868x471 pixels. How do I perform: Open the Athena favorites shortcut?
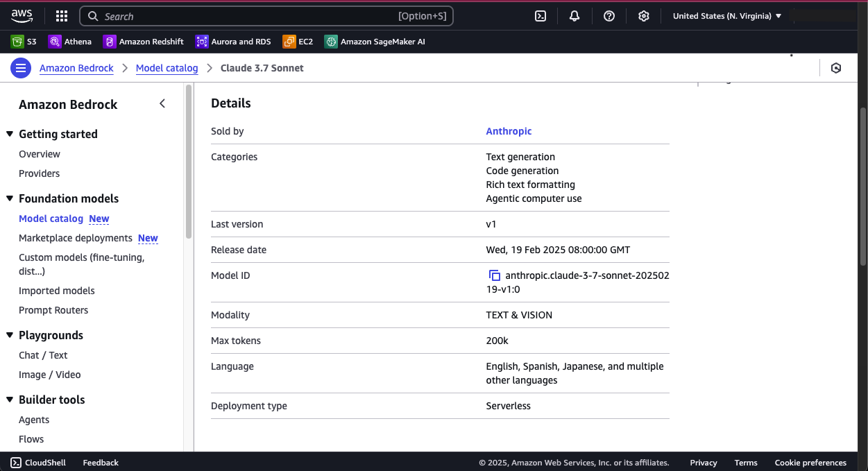70,42
